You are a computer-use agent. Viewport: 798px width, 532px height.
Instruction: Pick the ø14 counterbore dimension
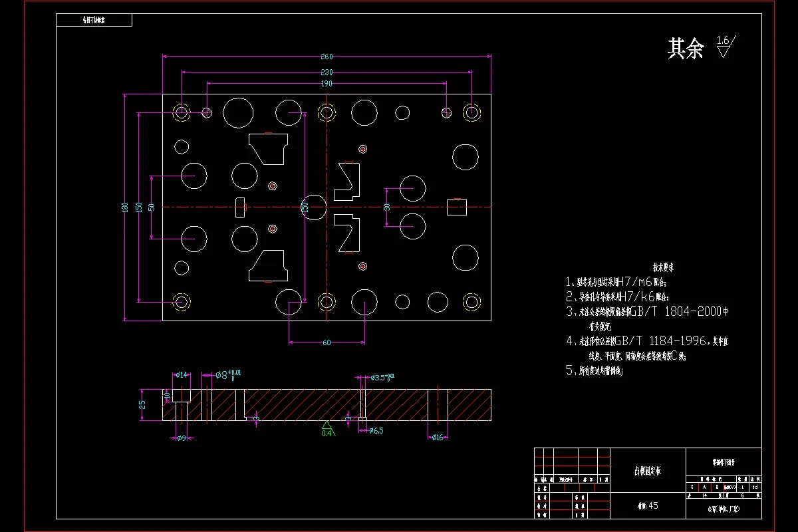pyautogui.click(x=182, y=375)
